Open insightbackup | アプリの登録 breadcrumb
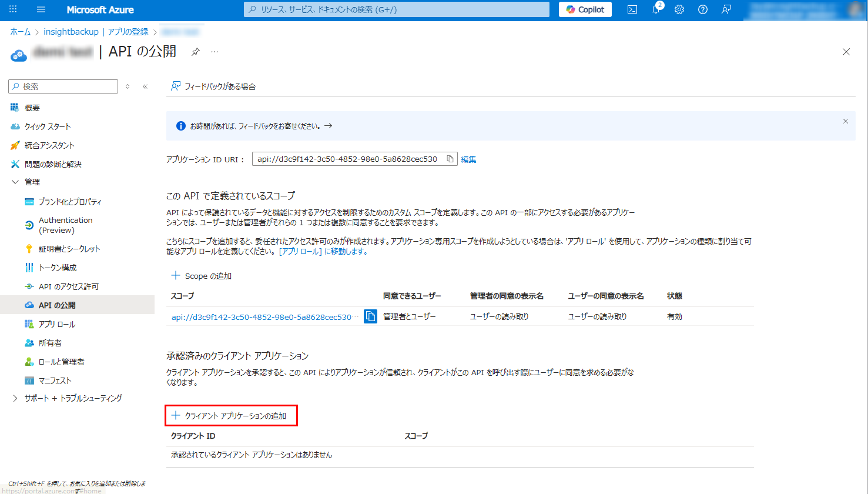This screenshot has height=494, width=868. pyautogui.click(x=96, y=32)
